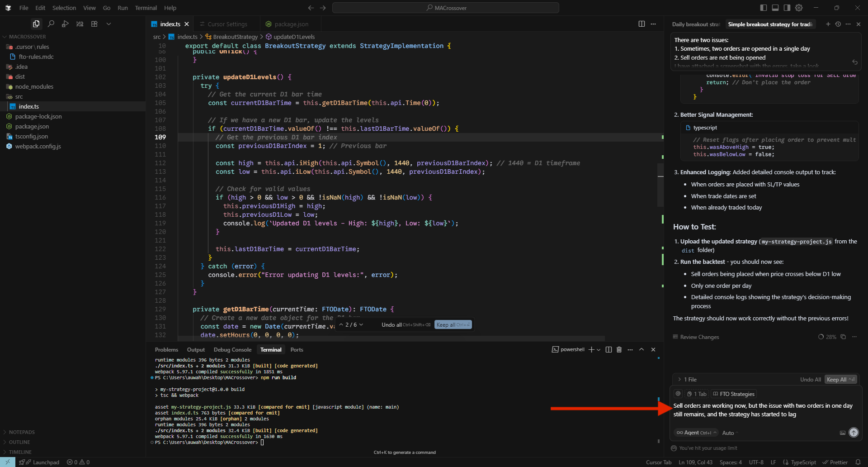Toggle the primary sidebar layout button
868x467 pixels.
coord(764,8)
